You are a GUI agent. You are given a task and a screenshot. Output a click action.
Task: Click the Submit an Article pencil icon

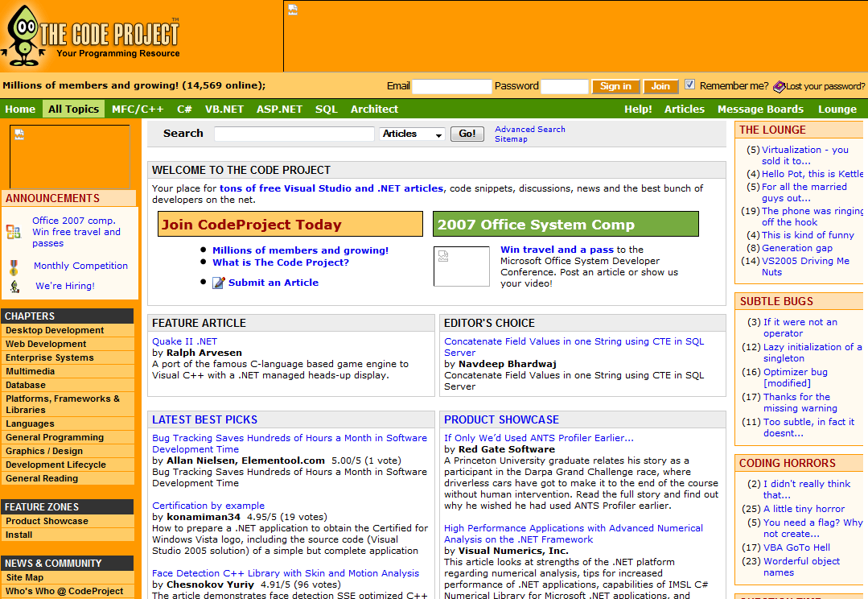pyautogui.click(x=219, y=283)
